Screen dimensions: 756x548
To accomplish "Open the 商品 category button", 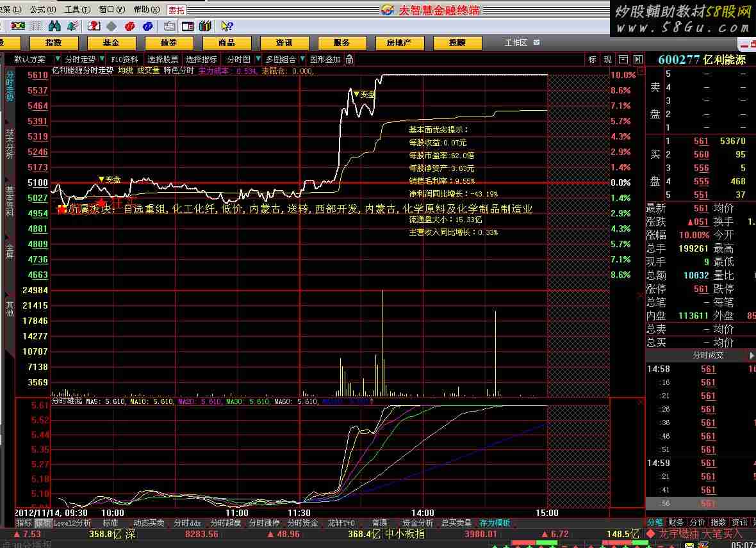I will tap(227, 43).
